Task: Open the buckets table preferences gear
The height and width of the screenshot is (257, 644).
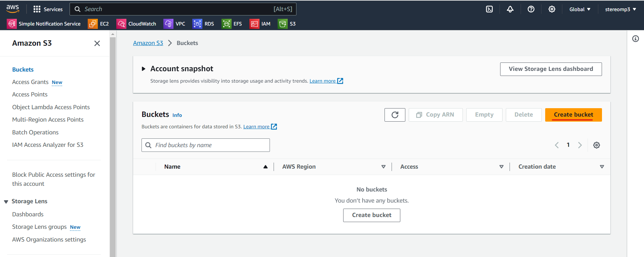Action: [x=597, y=145]
